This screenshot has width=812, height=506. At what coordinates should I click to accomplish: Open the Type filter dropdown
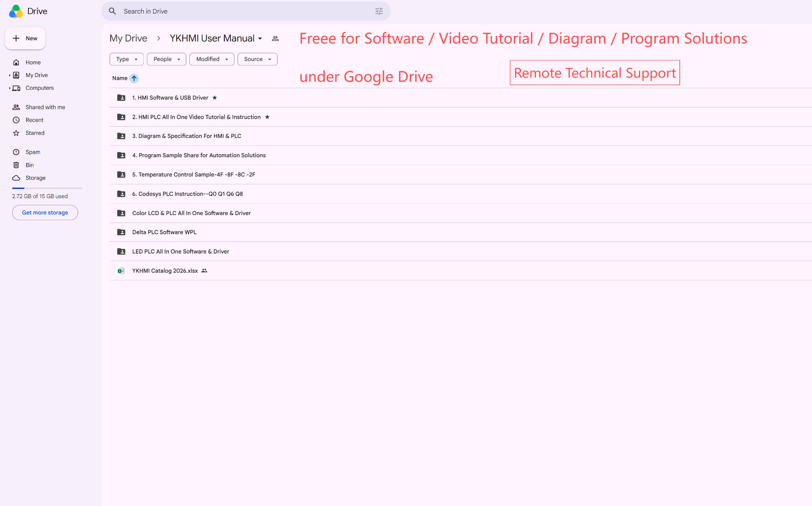tap(127, 59)
